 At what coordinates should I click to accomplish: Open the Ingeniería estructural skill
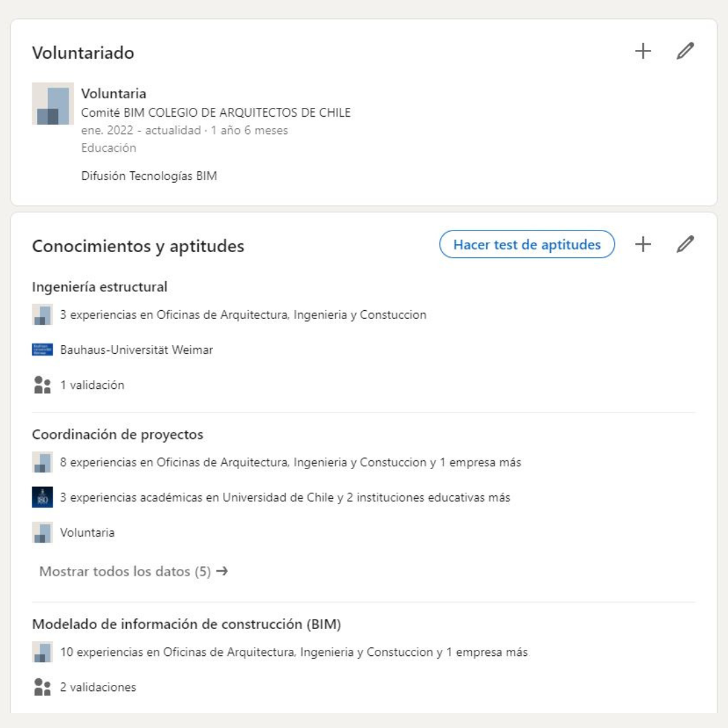(x=100, y=286)
